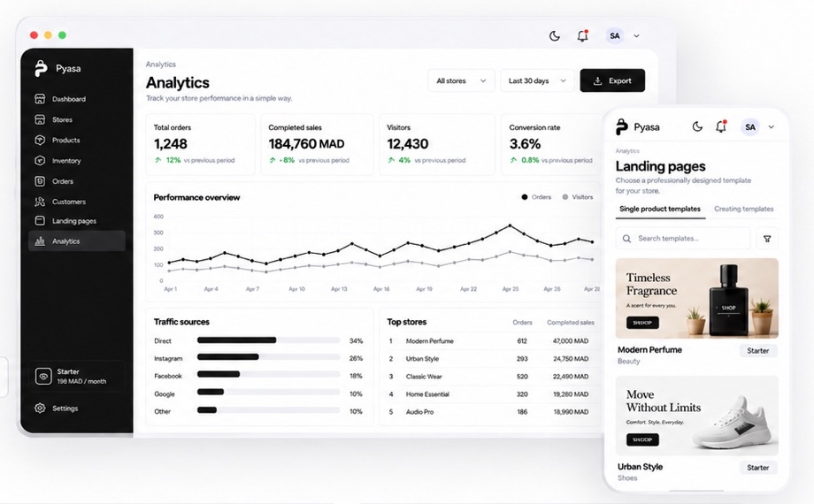Open the Inventory icon in the sidebar
Image resolution: width=814 pixels, height=504 pixels.
tap(40, 160)
